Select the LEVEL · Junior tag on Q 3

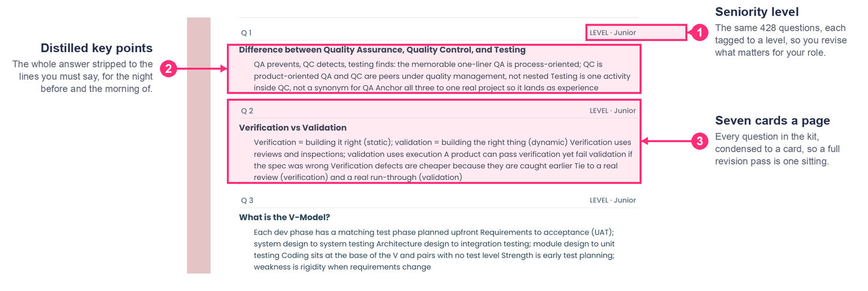pos(613,200)
